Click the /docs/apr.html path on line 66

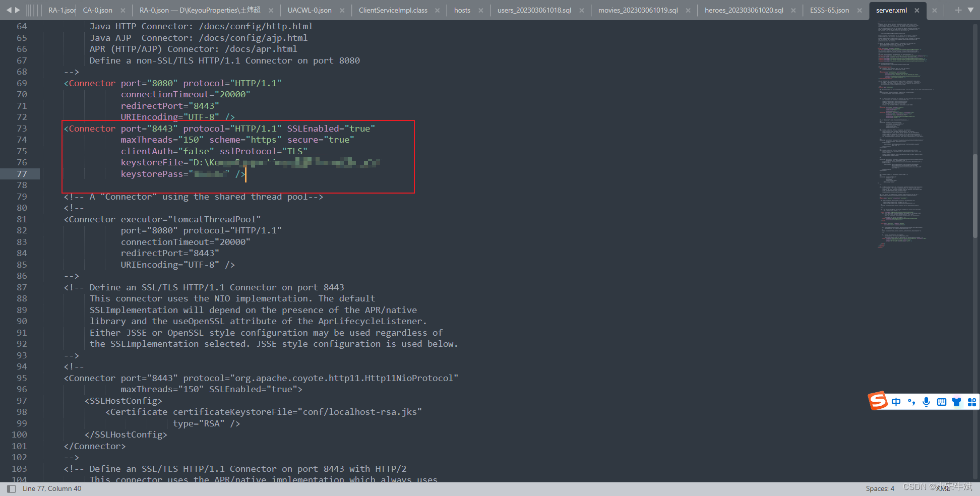(x=261, y=49)
